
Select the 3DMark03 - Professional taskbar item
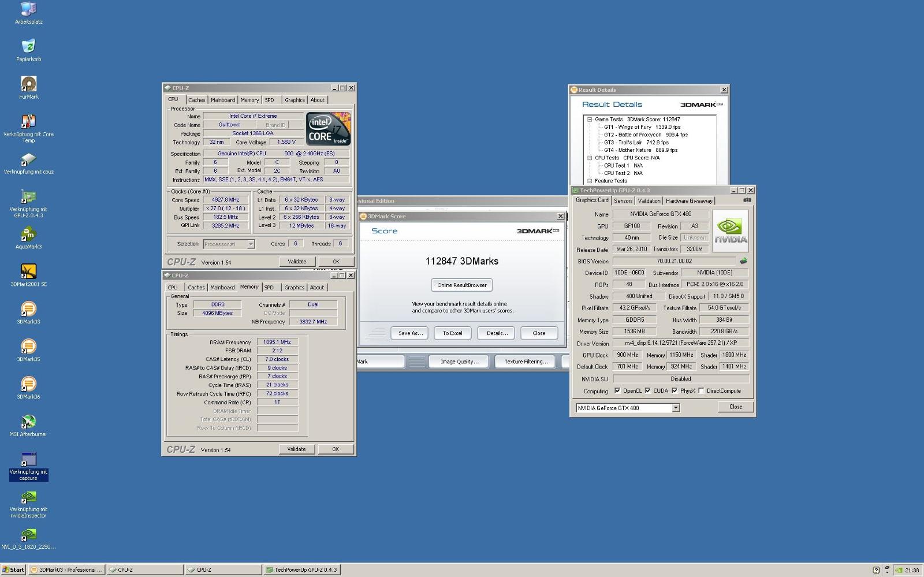[x=66, y=569]
